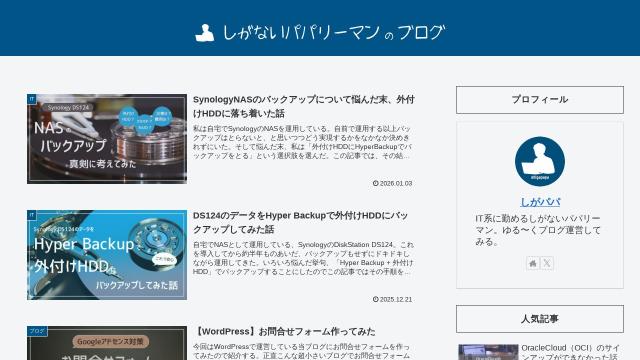
Task: Click the blog logo icon in header
Action: click(205, 33)
